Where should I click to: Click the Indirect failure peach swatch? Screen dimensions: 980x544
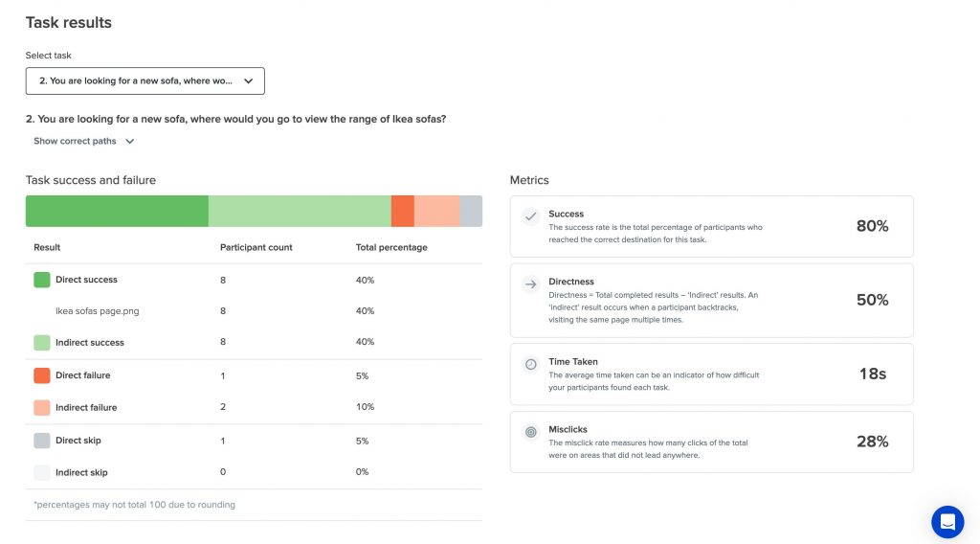pyautogui.click(x=42, y=408)
